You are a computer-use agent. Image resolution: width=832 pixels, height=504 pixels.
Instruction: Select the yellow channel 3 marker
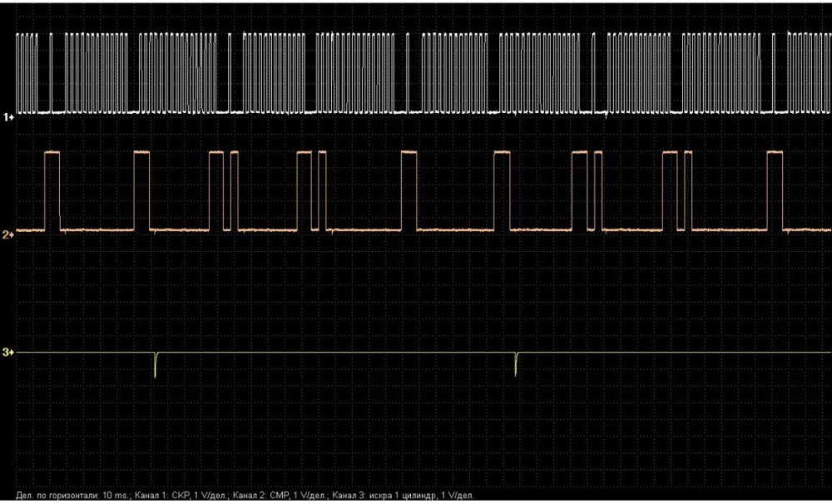click(10, 353)
